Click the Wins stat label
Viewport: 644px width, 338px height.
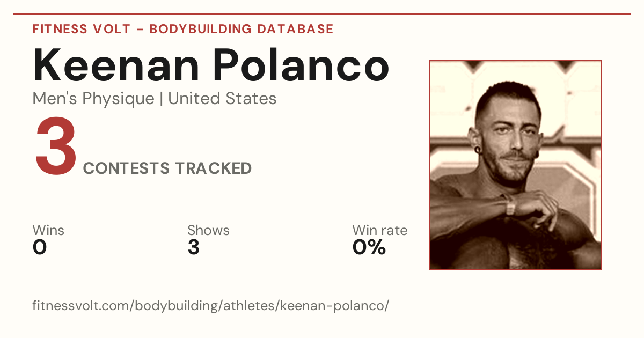pyautogui.click(x=48, y=231)
